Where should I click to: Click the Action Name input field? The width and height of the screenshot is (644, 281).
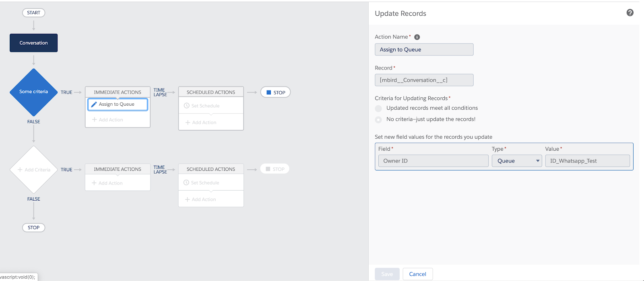point(424,49)
